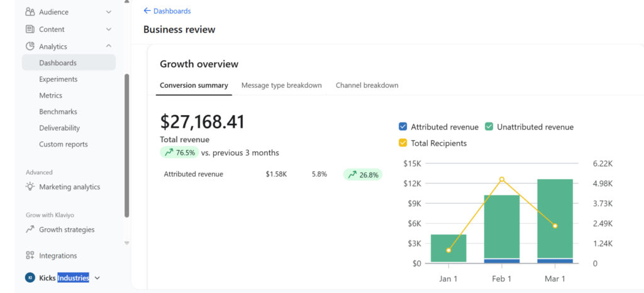The image size is (644, 293).
Task: Click the sidebar vertical scrollbar thumb
Action: (126, 145)
